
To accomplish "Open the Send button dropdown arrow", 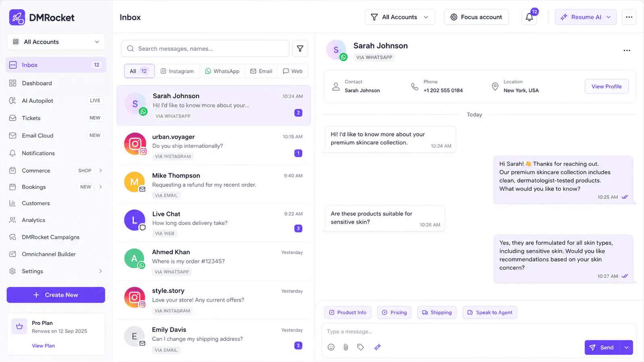I will point(626,348).
